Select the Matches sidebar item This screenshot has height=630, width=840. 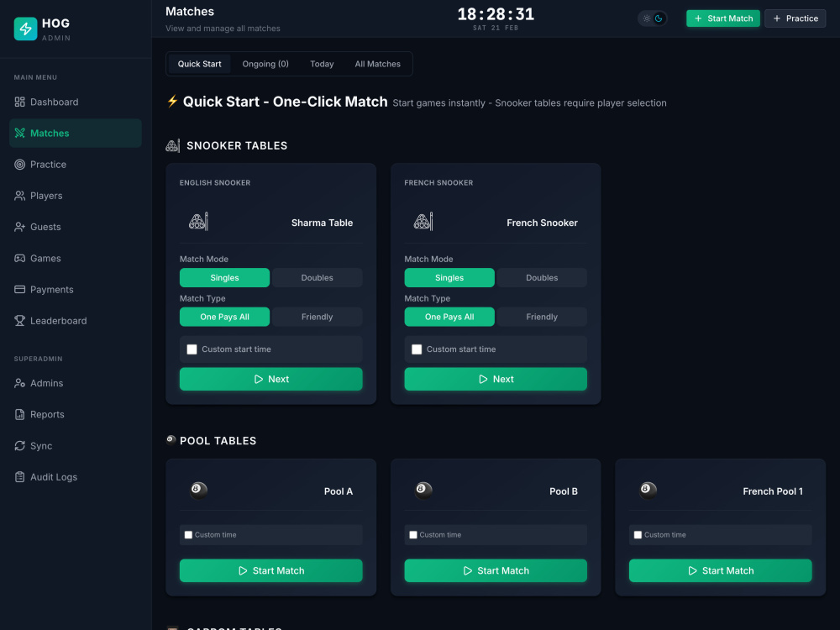click(75, 133)
